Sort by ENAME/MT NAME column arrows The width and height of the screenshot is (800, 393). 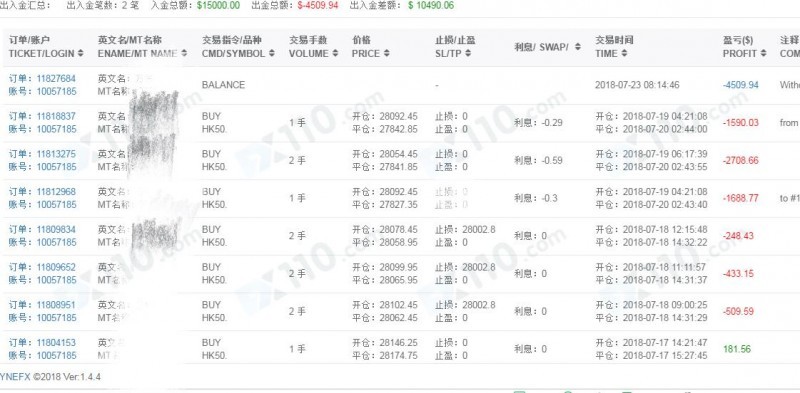184,53
